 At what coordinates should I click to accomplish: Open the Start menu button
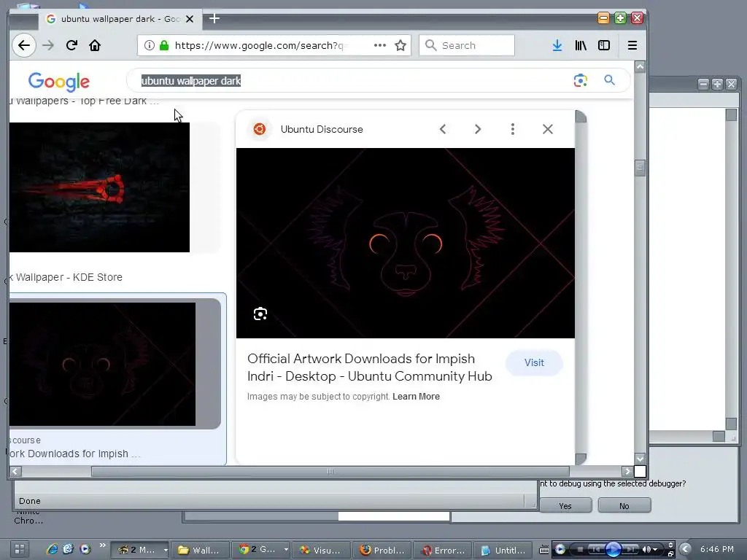pos(20,549)
